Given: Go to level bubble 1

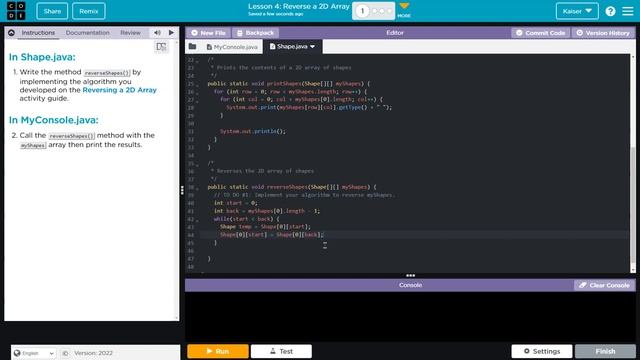Looking at the screenshot, I should coord(362,11).
